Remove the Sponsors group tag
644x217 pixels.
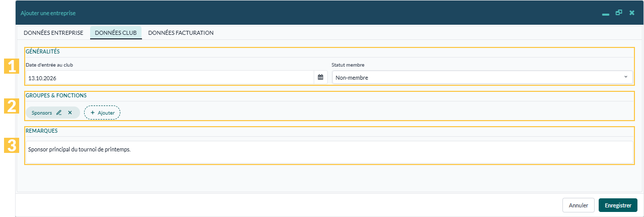pyautogui.click(x=70, y=113)
